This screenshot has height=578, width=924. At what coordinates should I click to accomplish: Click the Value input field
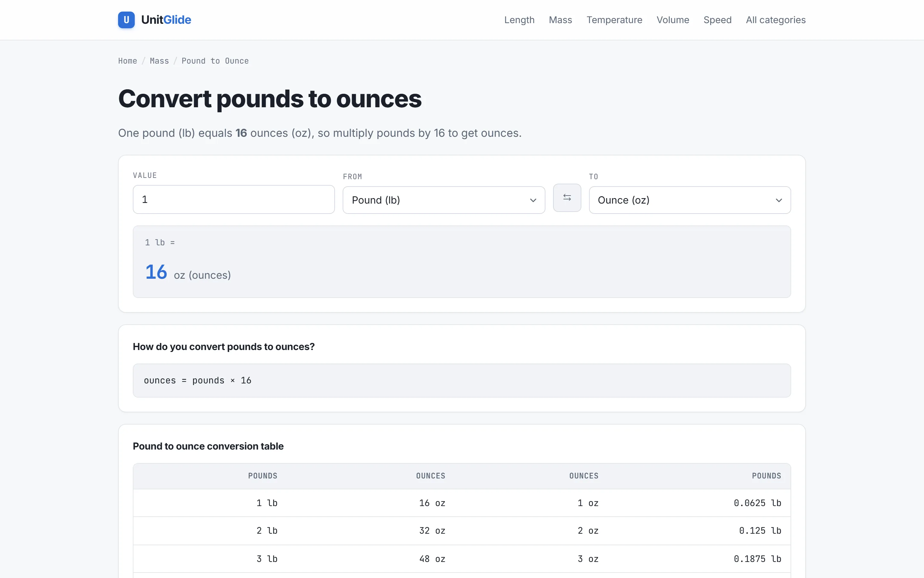234,199
